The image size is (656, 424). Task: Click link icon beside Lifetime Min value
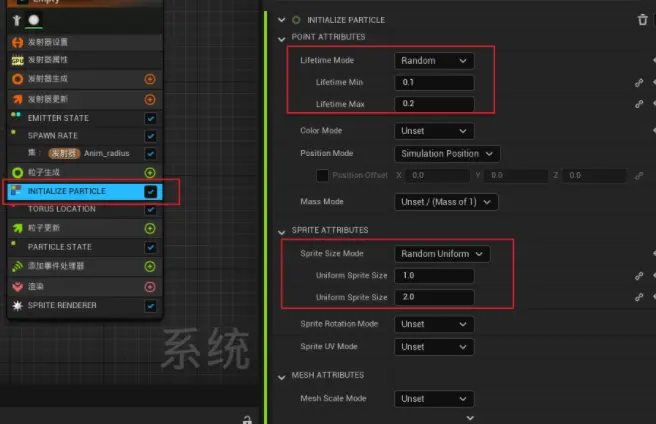[638, 83]
